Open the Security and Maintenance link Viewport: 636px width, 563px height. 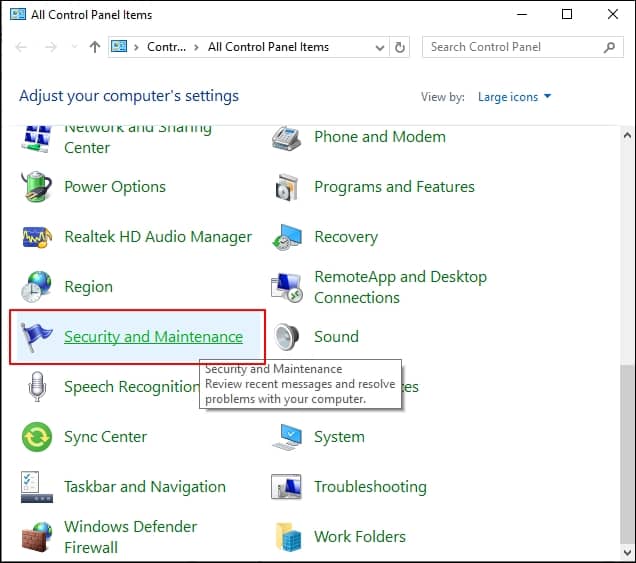pyautogui.click(x=153, y=337)
